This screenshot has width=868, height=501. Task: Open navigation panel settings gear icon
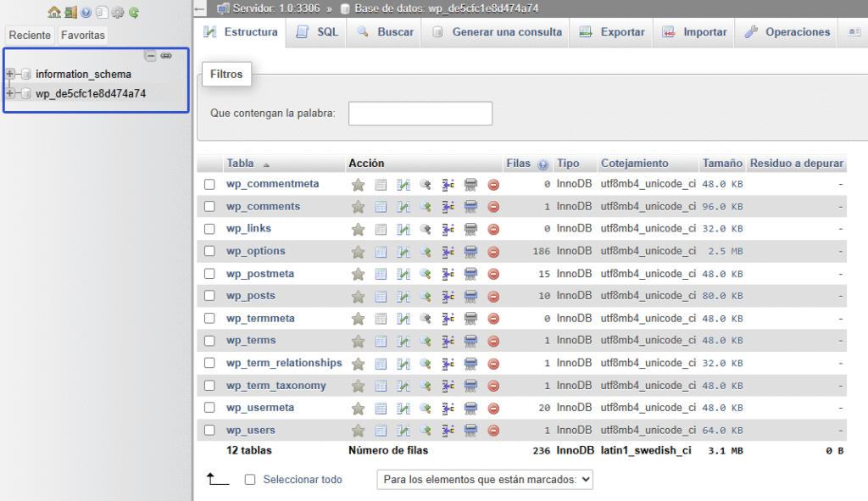(x=117, y=12)
